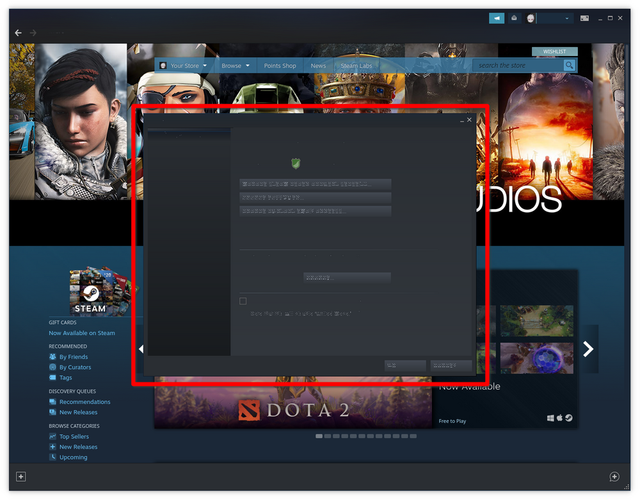Click the Apple platform icon

coord(560,418)
